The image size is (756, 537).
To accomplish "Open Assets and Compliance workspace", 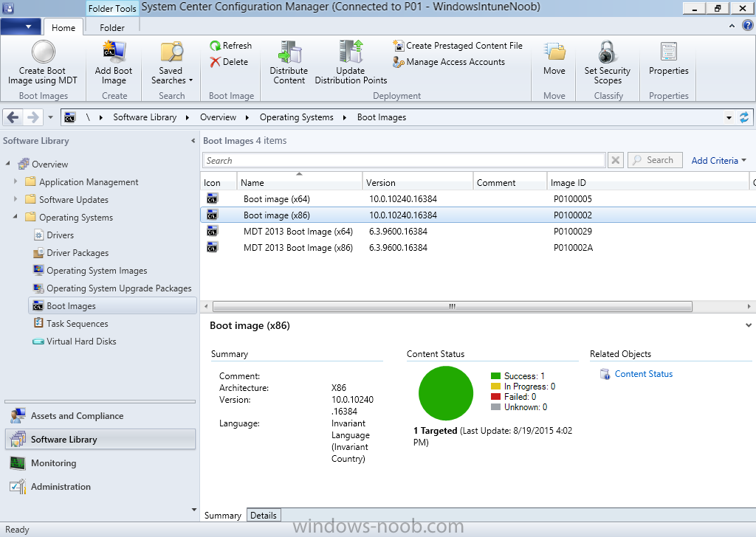I will click(x=100, y=415).
